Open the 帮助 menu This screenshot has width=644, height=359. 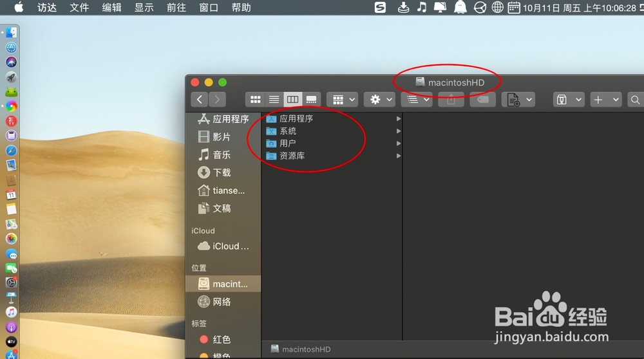pyautogui.click(x=241, y=7)
